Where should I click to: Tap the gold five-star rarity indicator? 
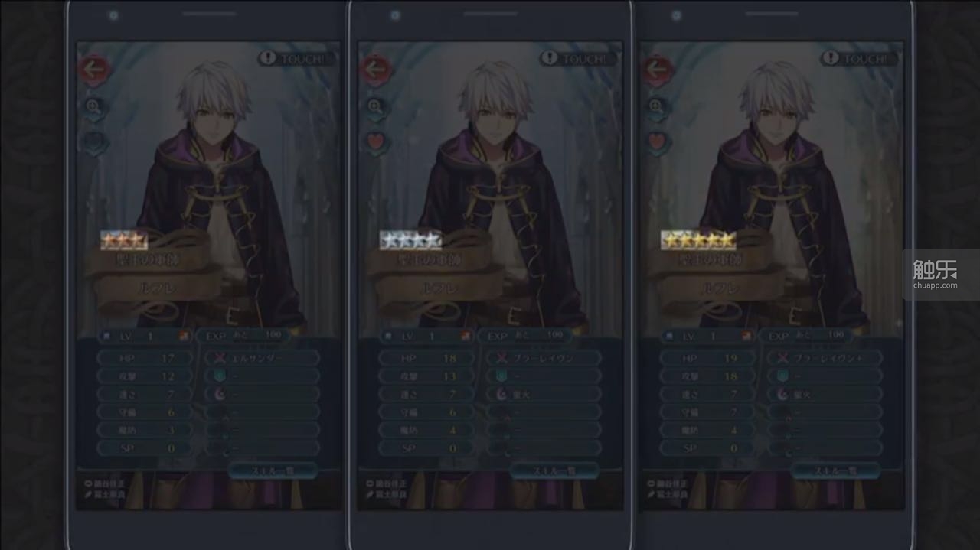[697, 240]
